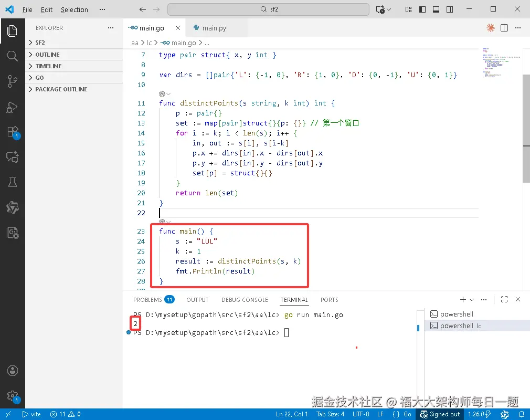Switch to the OUTPUT tab
The image size is (530, 420).
click(x=197, y=300)
